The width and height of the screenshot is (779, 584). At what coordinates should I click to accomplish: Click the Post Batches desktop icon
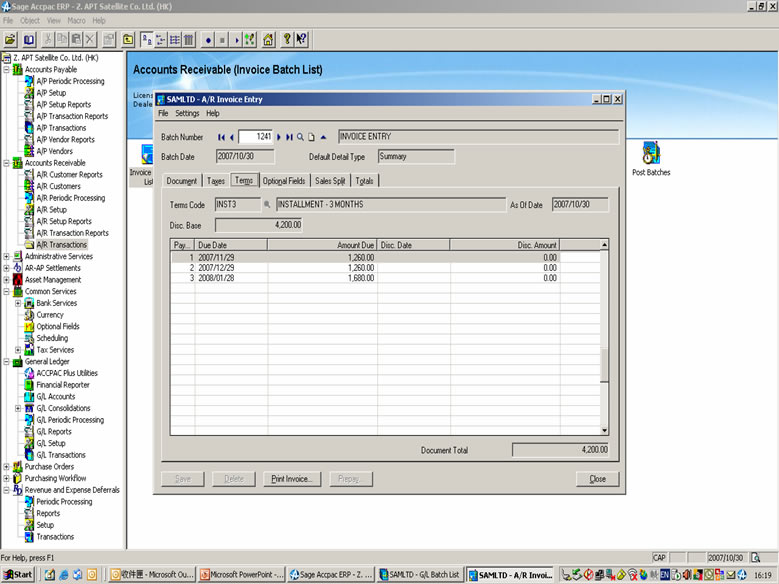(x=651, y=155)
